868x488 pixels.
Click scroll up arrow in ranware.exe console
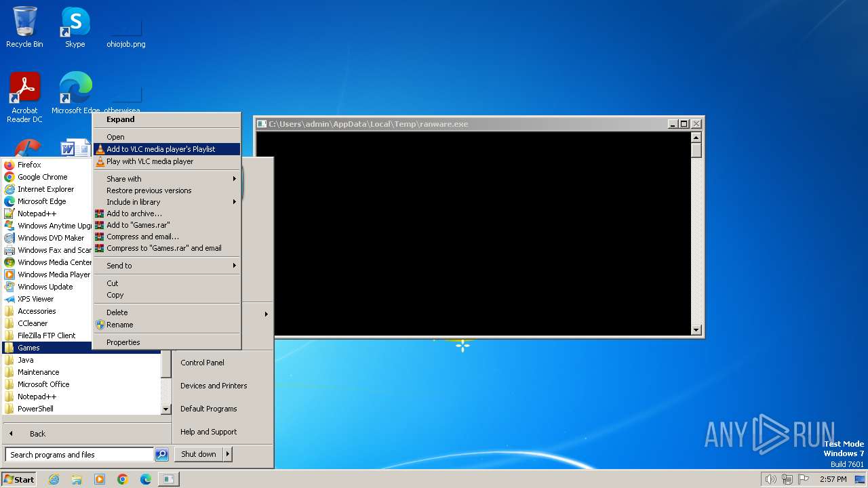(x=696, y=138)
